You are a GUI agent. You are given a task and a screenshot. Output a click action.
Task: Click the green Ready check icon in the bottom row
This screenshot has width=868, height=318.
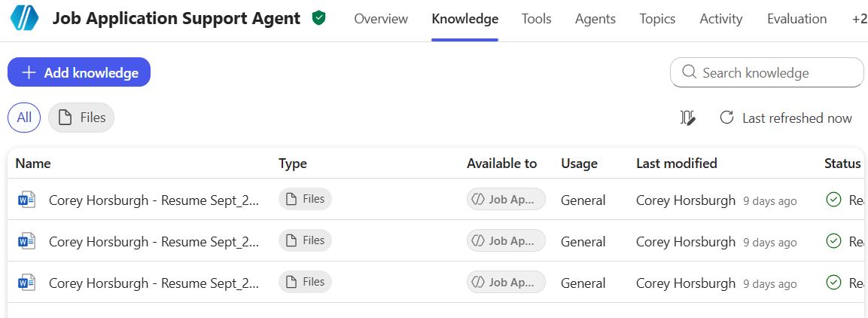833,283
